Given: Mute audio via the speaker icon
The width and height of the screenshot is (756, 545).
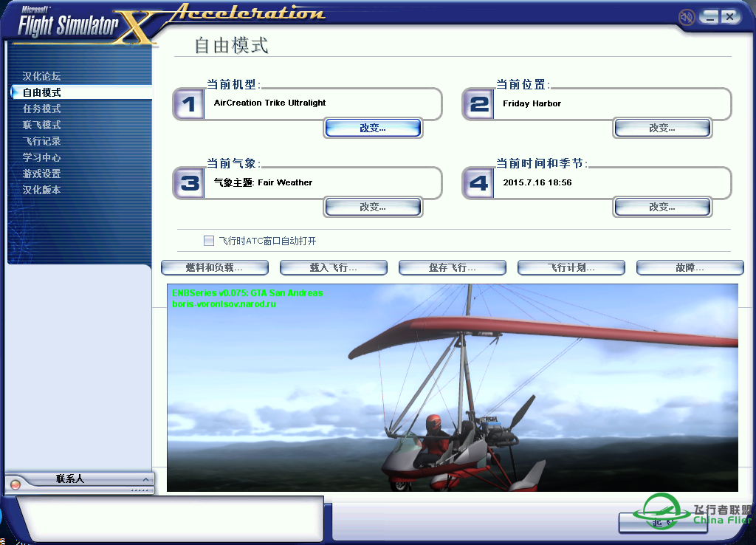Looking at the screenshot, I should 687,16.
